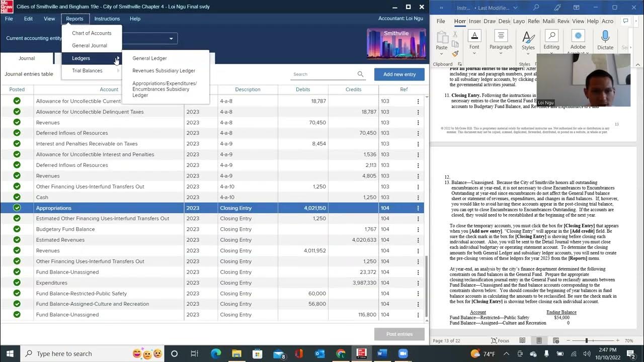Image resolution: width=644 pixels, height=362 pixels.
Task: Click zoom in plus in Word
Action: click(x=617, y=340)
